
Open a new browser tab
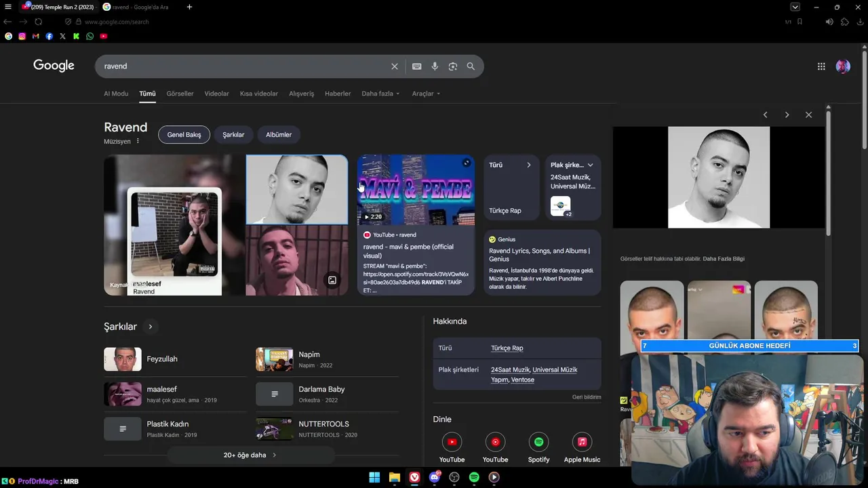[189, 7]
